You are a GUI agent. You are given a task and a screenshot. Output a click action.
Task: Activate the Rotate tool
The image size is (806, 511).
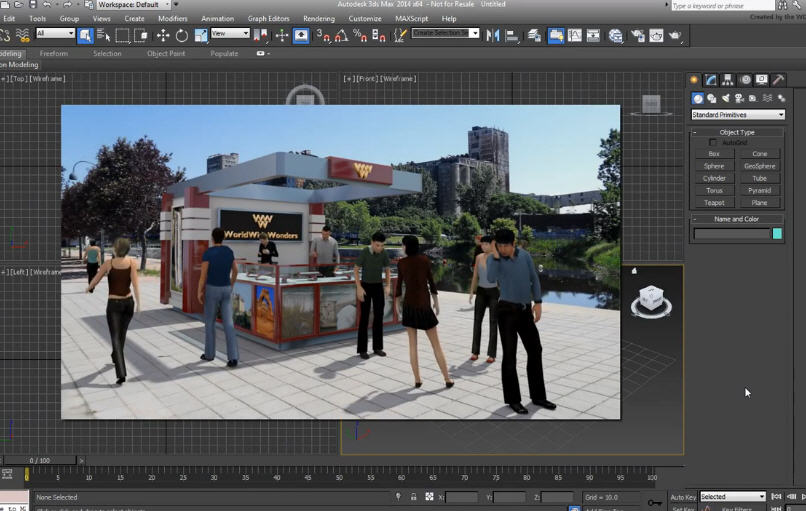[x=182, y=35]
